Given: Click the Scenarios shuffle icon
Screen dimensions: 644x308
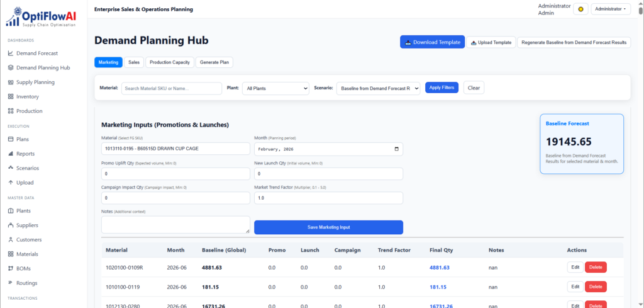Looking at the screenshot, I should click(11, 168).
